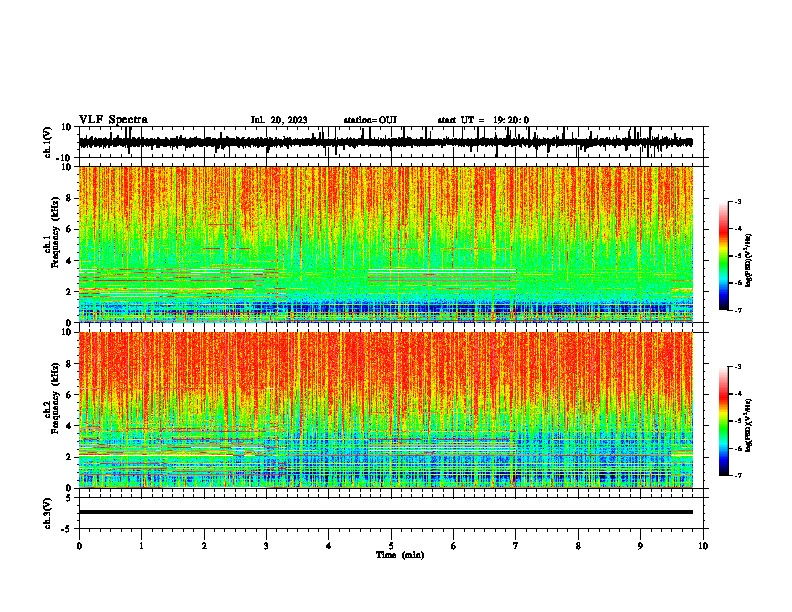Click inside the ch.1 spectrogram panel

386,244
